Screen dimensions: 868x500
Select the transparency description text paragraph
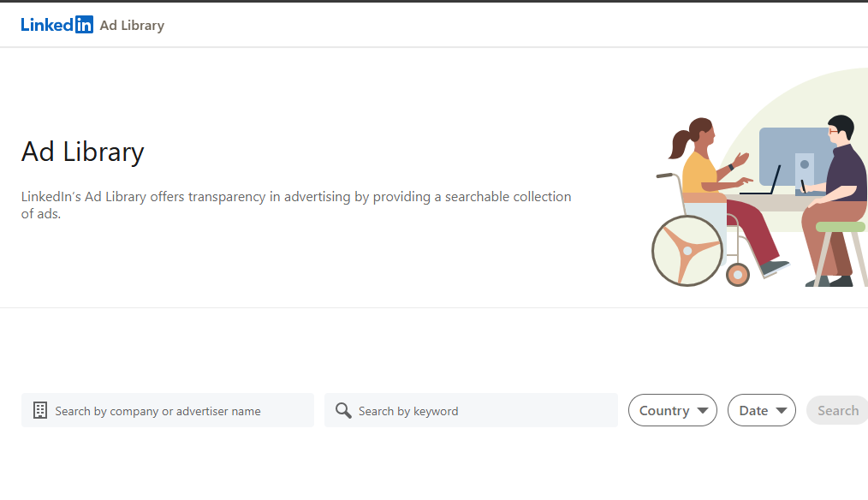pyautogui.click(x=295, y=205)
